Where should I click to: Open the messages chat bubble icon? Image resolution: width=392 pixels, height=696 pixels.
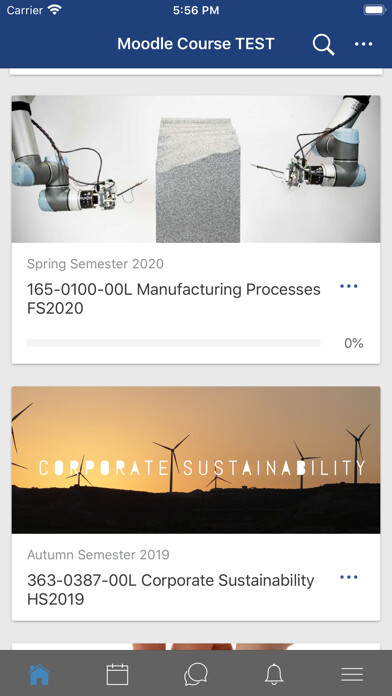[x=196, y=674]
